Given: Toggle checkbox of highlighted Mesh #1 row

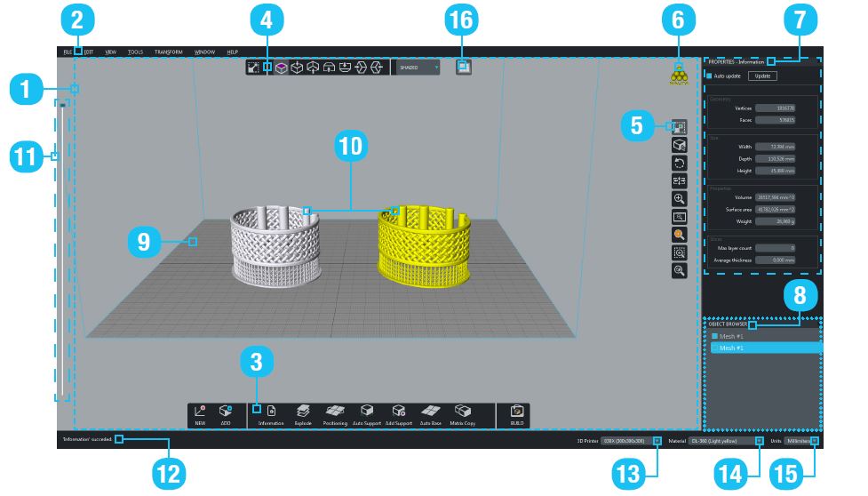Looking at the screenshot, I should tap(714, 348).
